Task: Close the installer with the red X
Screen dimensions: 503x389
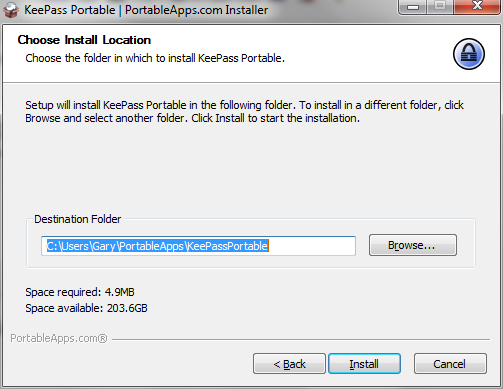Action: click(x=477, y=7)
